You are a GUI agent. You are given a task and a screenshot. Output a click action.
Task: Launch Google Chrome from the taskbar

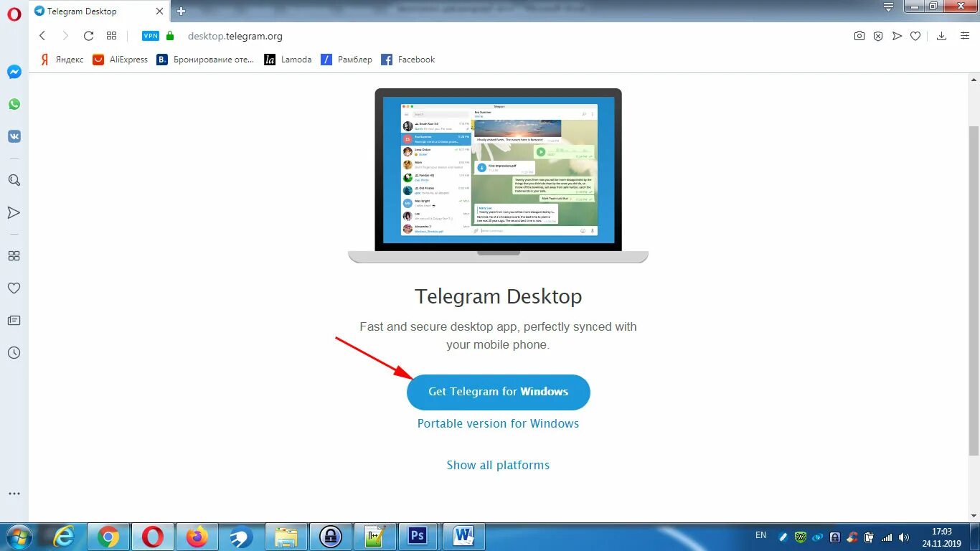tap(108, 536)
